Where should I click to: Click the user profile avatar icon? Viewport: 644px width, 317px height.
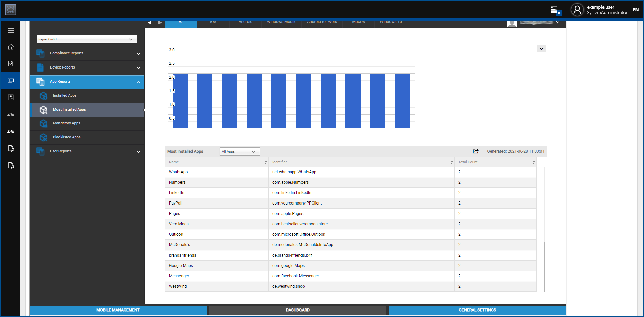(577, 10)
